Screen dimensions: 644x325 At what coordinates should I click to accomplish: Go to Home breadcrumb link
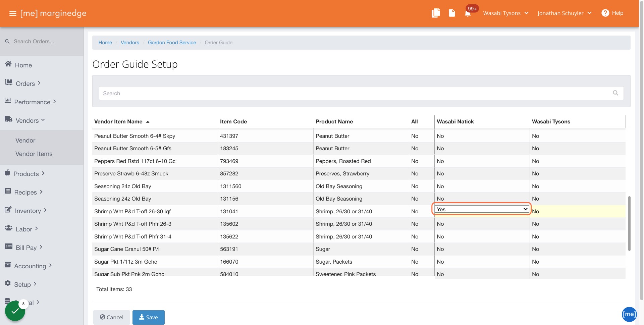[x=105, y=43]
